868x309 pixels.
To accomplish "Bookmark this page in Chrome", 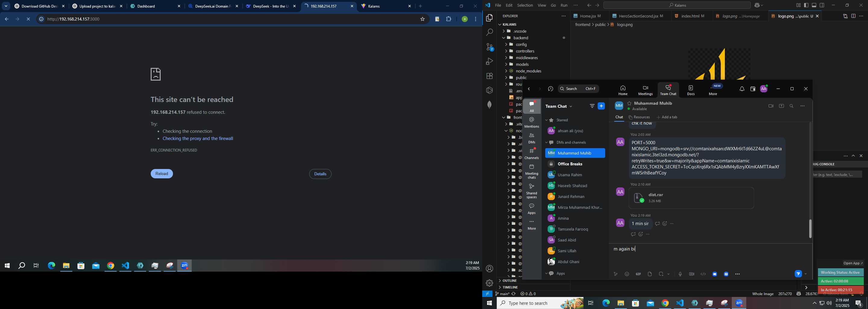I will [x=422, y=19].
